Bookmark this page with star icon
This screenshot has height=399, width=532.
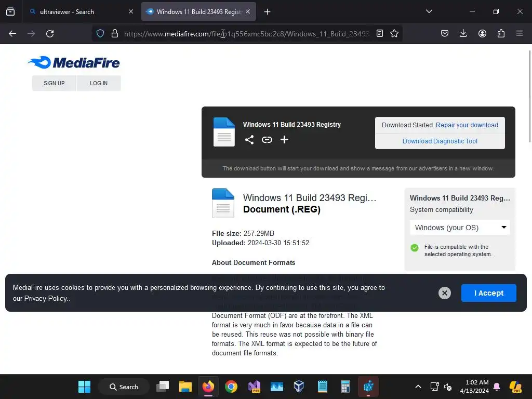click(394, 34)
